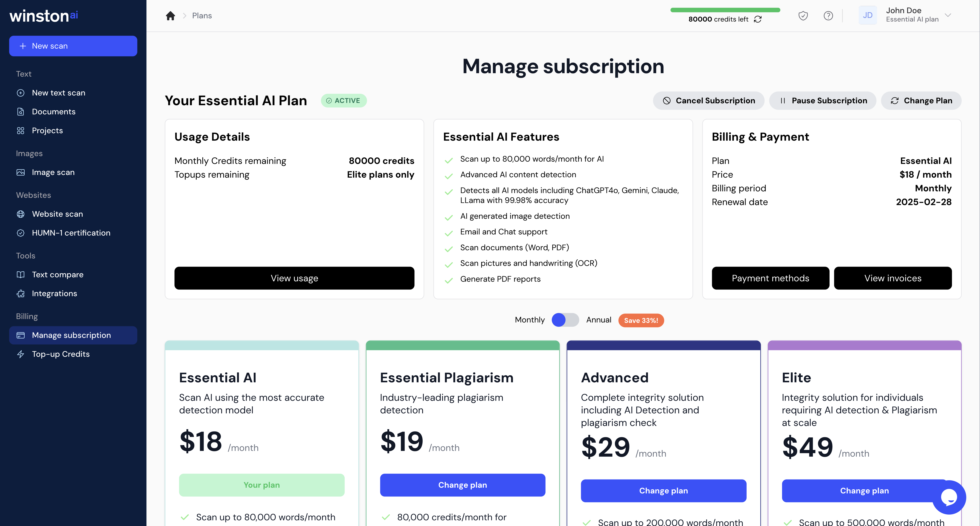
Task: Click the Save 33% badge
Action: coord(641,321)
